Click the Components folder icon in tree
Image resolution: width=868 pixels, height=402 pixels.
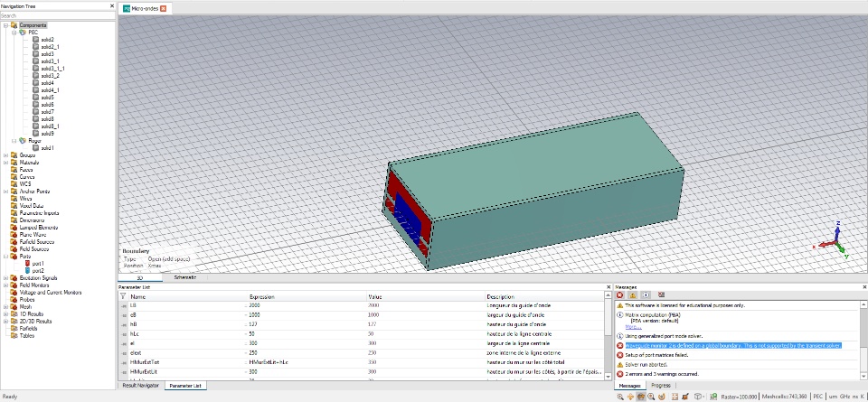(x=14, y=25)
